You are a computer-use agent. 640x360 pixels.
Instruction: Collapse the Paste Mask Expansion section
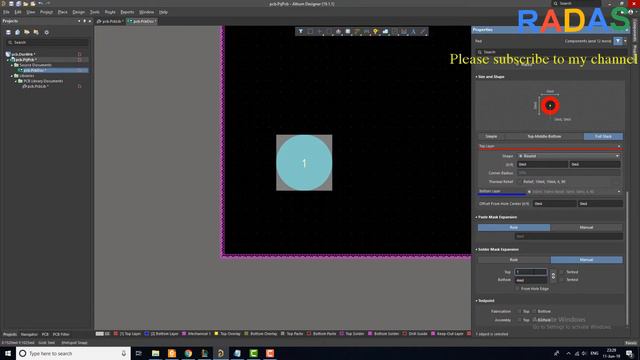coord(476,217)
